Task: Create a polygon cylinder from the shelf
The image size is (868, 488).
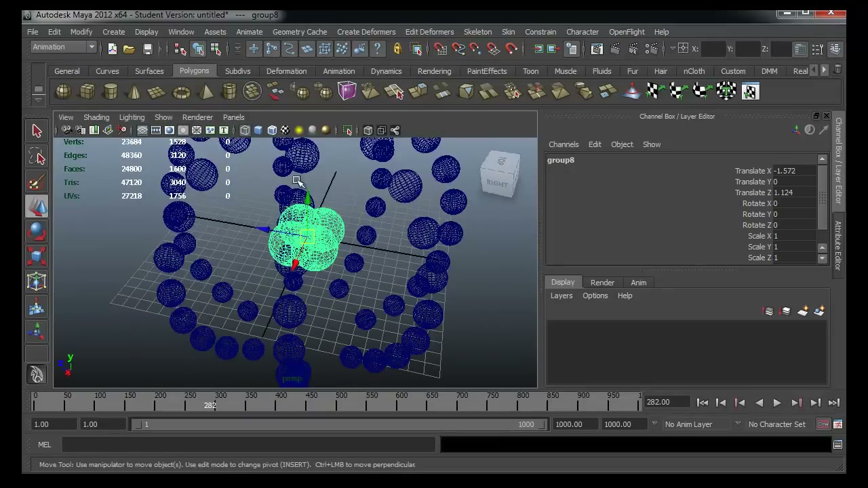Action: [x=111, y=91]
